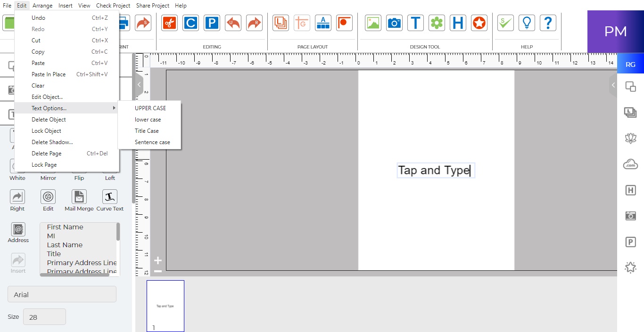The width and height of the screenshot is (644, 332).
Task: Select Title Case in Text Options submenu
Action: 149,131
